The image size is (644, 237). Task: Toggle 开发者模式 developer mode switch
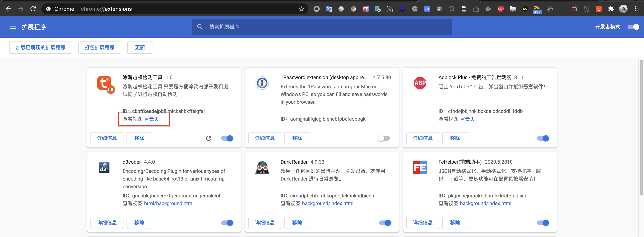pyautogui.click(x=633, y=27)
